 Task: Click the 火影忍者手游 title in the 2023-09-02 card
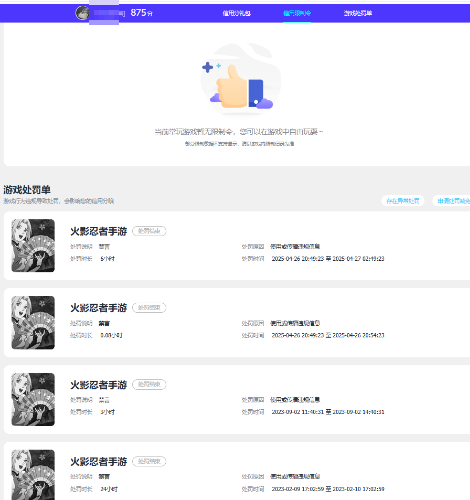pos(99,385)
